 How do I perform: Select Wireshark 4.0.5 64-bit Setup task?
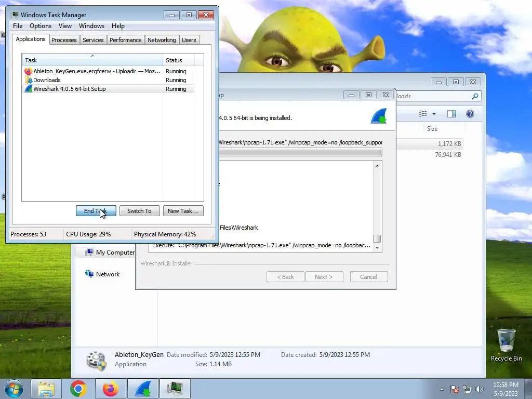pyautogui.click(x=108, y=89)
